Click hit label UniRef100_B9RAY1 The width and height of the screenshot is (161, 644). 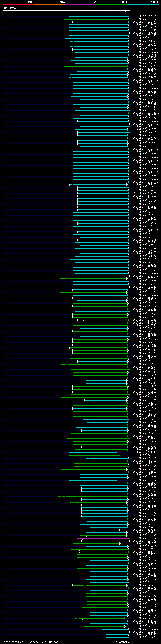(x=144, y=66)
